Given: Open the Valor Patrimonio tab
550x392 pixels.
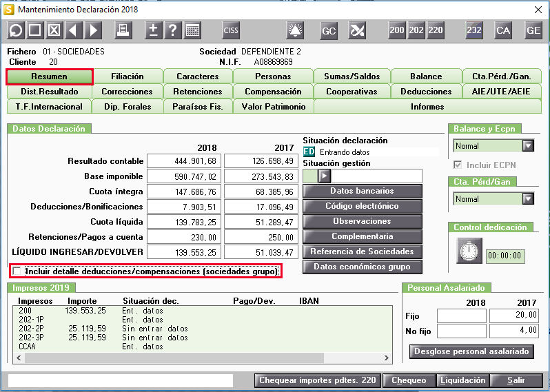Looking at the screenshot, I should [273, 107].
